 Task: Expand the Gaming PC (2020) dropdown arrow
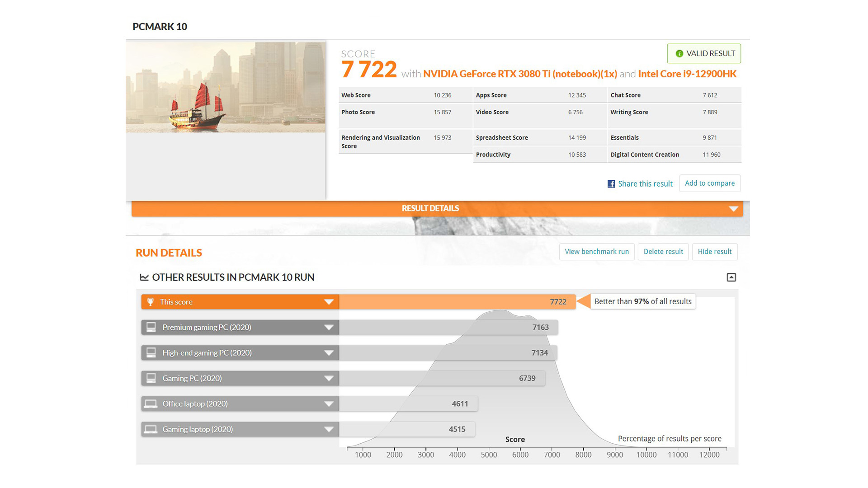coord(329,378)
